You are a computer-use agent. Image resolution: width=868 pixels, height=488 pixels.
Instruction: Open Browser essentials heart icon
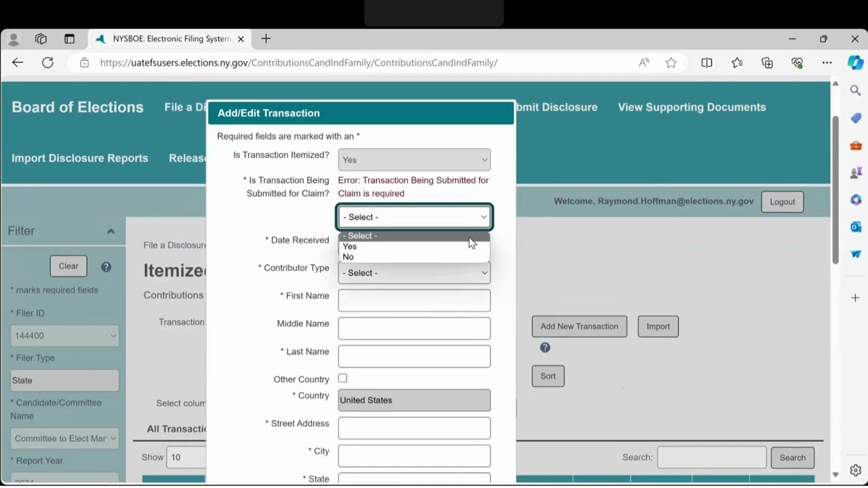coord(797,62)
